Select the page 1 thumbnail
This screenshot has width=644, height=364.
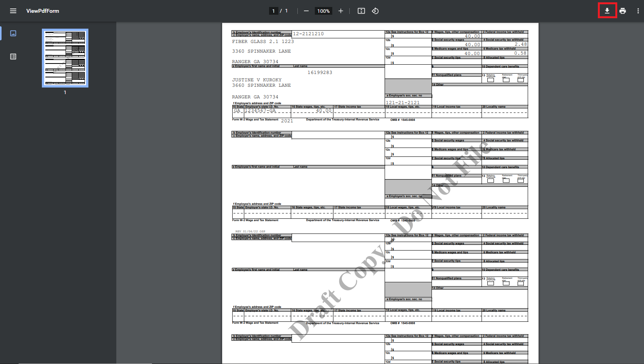[65, 58]
